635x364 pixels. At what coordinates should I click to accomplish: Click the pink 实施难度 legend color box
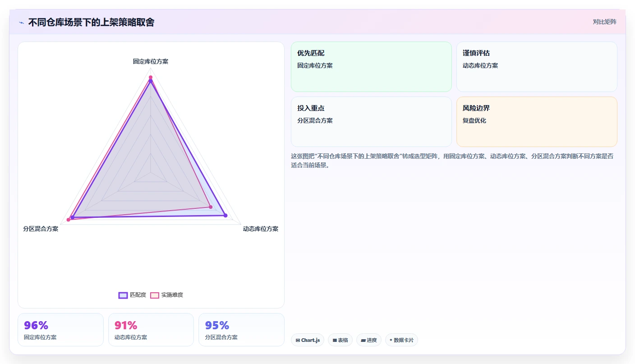click(155, 295)
